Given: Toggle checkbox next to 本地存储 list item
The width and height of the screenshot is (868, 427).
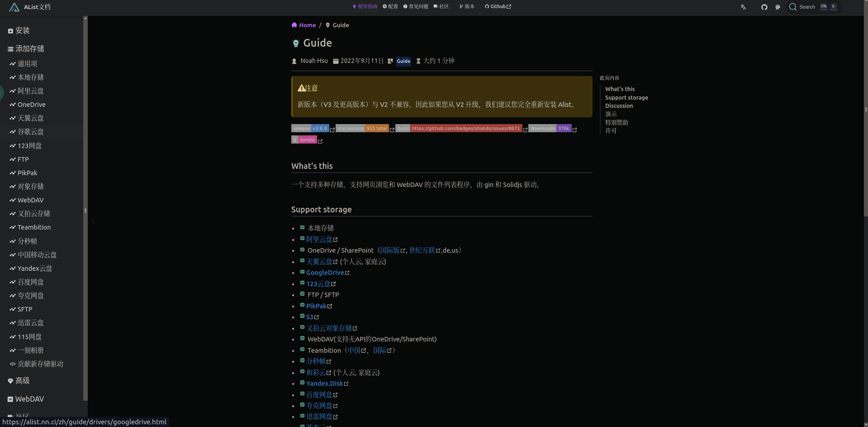Looking at the screenshot, I should click(302, 228).
